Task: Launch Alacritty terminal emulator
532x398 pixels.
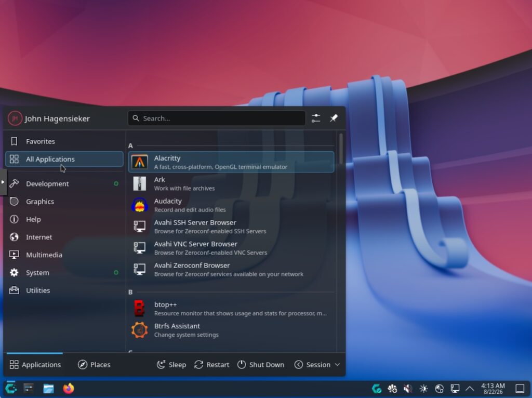Action: [231, 162]
